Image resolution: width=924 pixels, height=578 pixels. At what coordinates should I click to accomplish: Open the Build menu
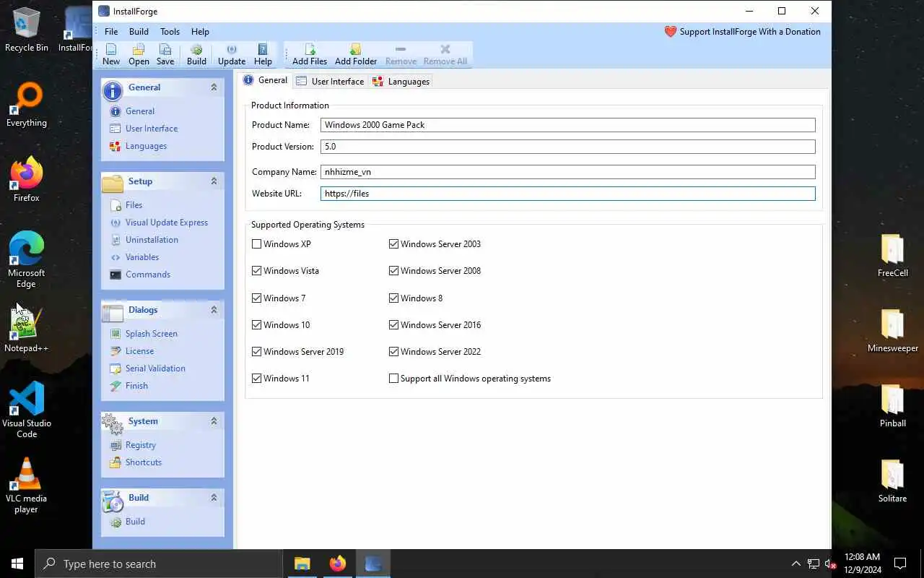pos(139,32)
